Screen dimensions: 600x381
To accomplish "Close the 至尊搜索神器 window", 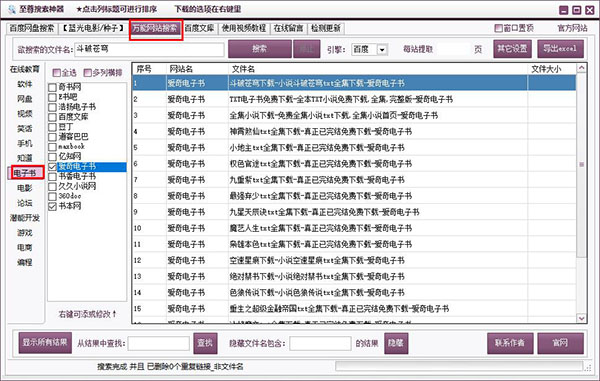I will (590, 10).
